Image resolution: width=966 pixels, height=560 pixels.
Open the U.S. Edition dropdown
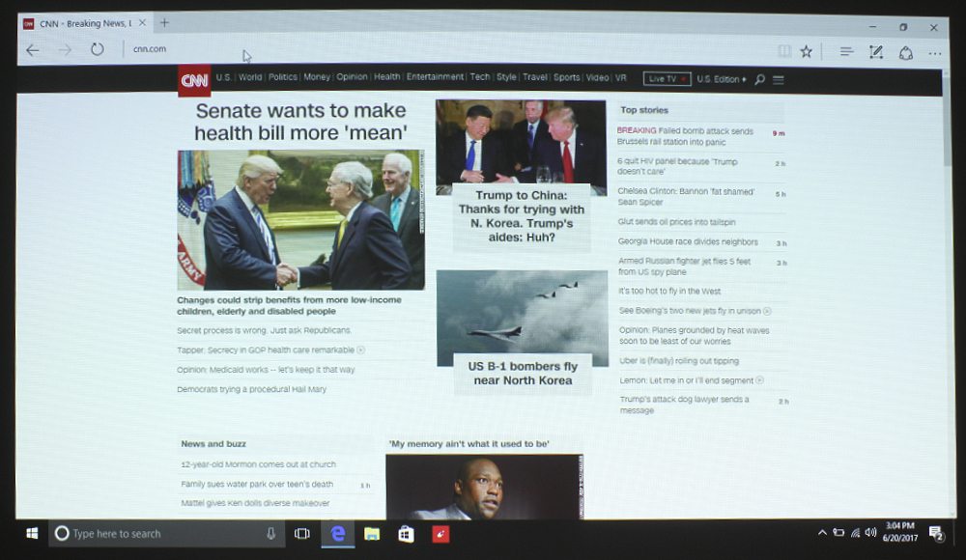point(722,79)
